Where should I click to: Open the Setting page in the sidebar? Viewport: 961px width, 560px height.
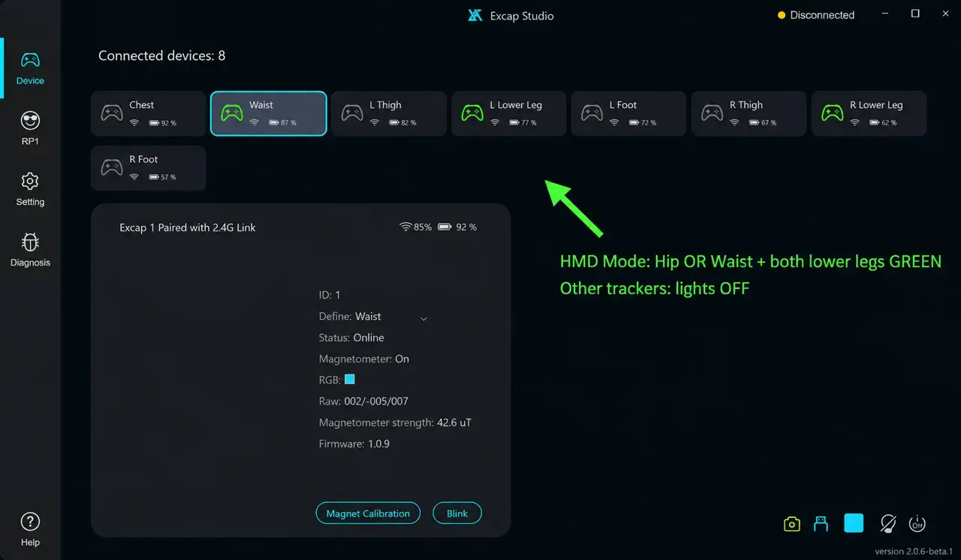30,190
